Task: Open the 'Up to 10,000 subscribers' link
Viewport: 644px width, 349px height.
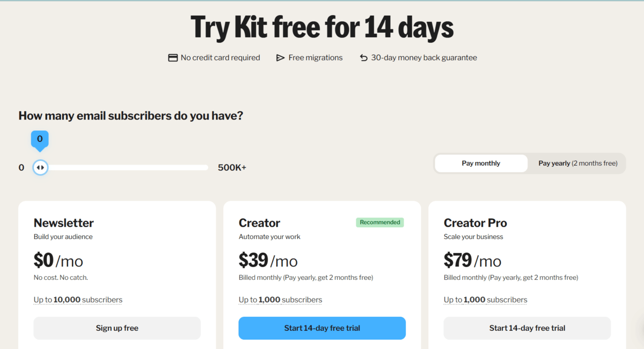Action: [78, 300]
